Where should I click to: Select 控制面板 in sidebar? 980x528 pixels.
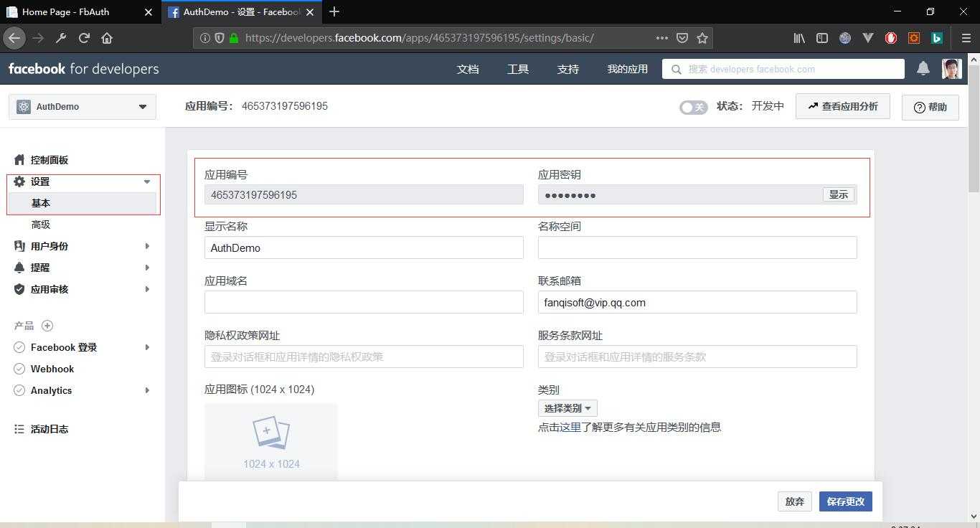click(x=50, y=160)
